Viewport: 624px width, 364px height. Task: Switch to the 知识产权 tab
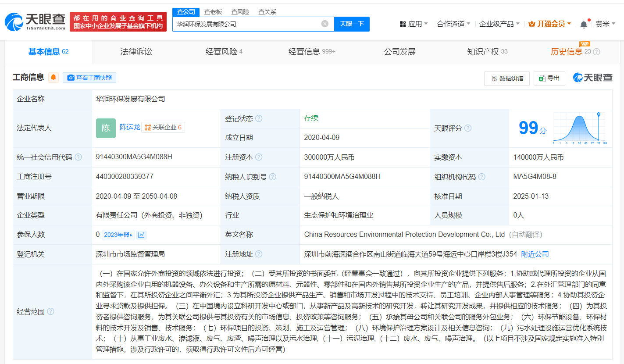[487, 52]
